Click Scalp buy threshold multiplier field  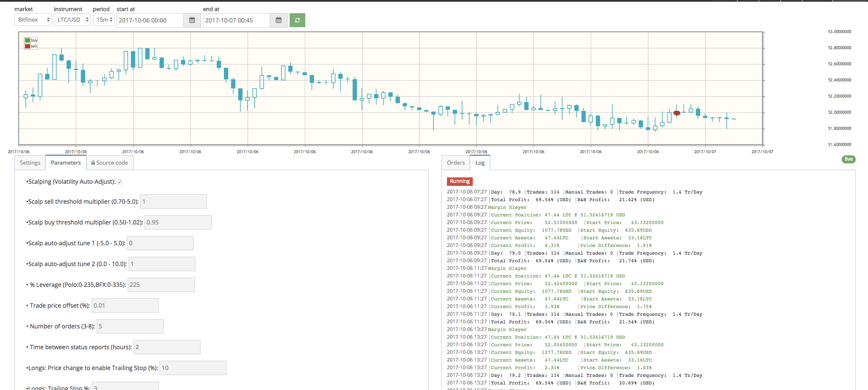[x=178, y=222]
